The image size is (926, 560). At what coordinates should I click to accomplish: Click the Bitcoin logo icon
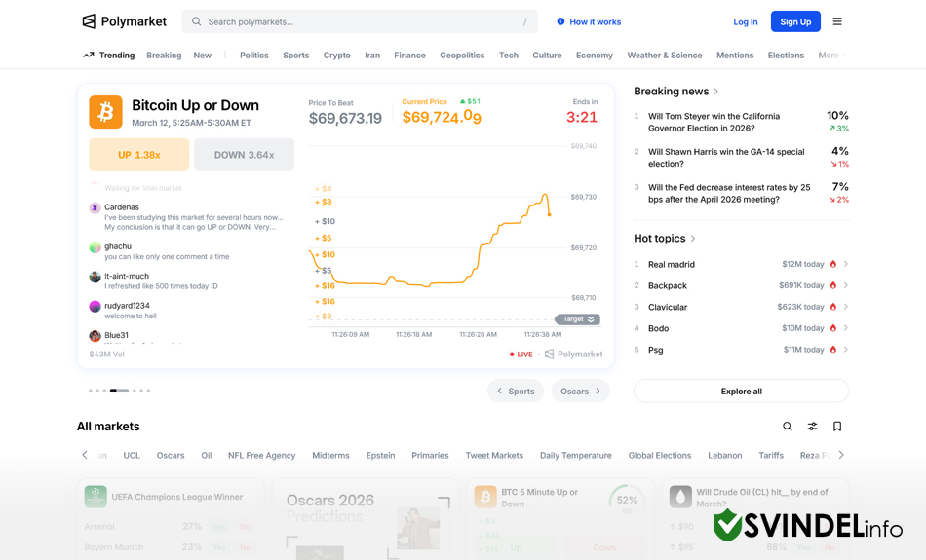(x=105, y=112)
